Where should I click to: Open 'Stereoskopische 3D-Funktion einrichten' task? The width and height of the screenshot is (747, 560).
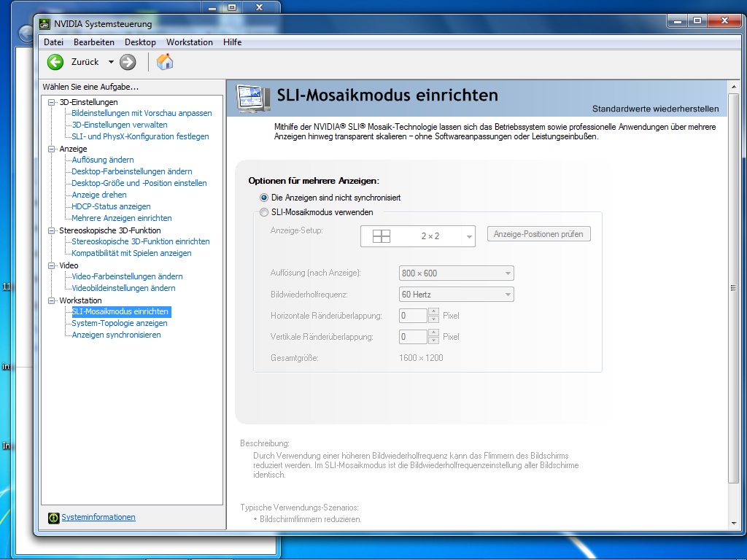141,241
